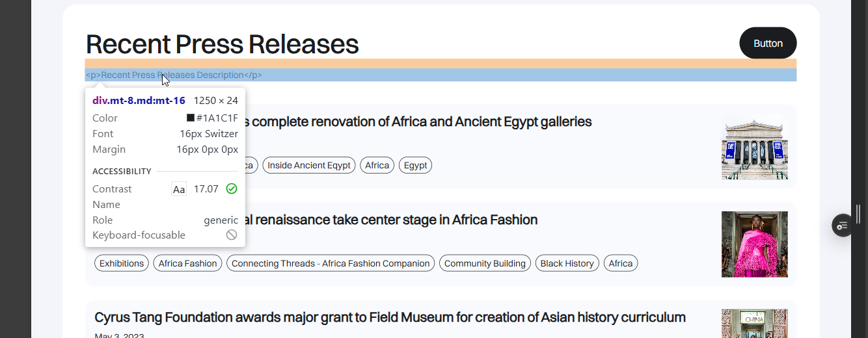Click the green contrast pass checkmark icon
Image resolution: width=868 pixels, height=338 pixels.
232,188
